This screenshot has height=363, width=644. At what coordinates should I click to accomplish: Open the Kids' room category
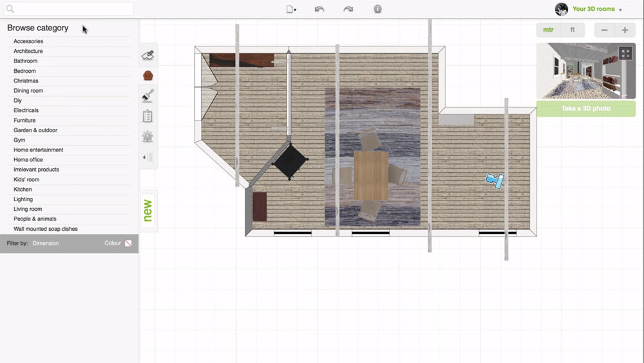[x=26, y=179]
